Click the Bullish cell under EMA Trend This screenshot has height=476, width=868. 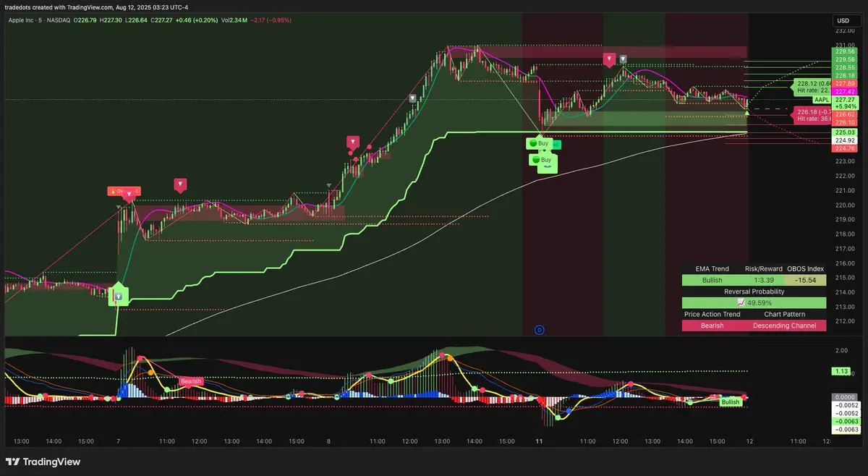[712, 280]
